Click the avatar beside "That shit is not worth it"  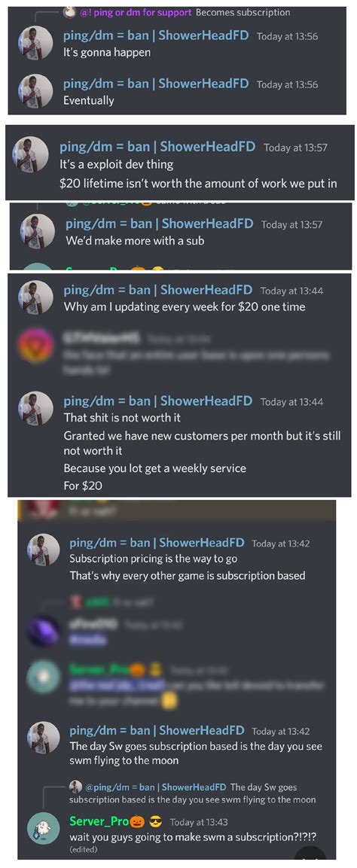(x=36, y=408)
